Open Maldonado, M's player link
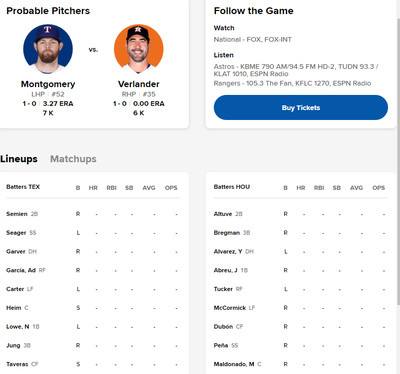Screen dimensions: 400x374 click(234, 364)
